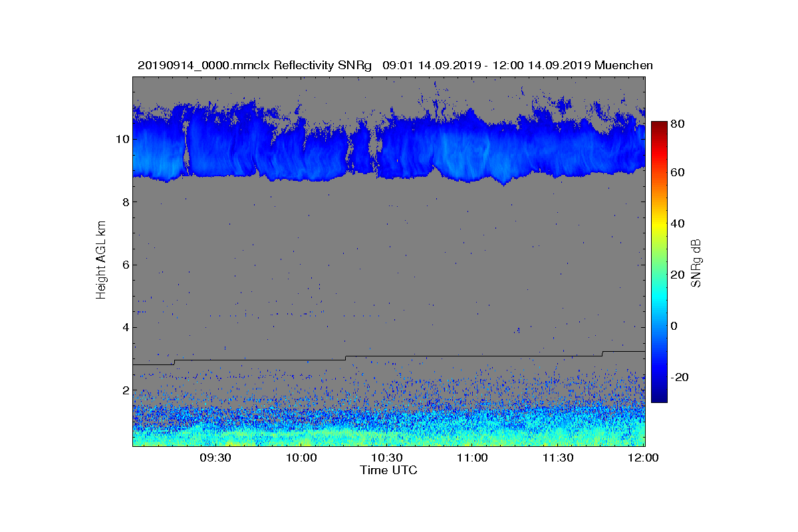Click the 10:00 time tick label
The width and height of the screenshot is (798, 532).
pyautogui.click(x=301, y=458)
